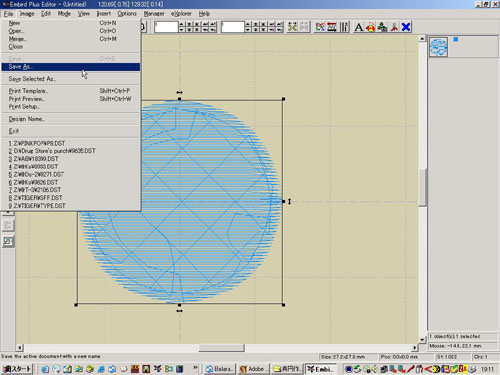500x375 pixels.
Task: Click the red figure toolbar icon
Action: (394, 27)
